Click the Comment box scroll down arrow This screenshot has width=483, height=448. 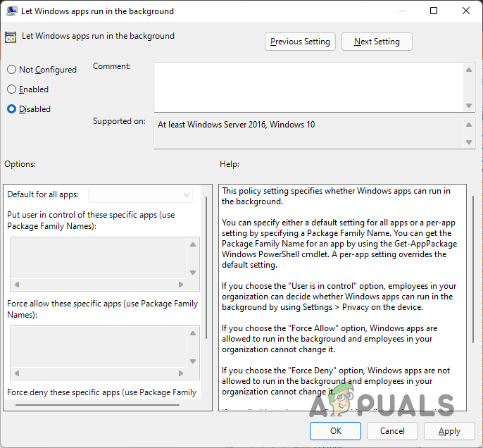click(x=469, y=106)
